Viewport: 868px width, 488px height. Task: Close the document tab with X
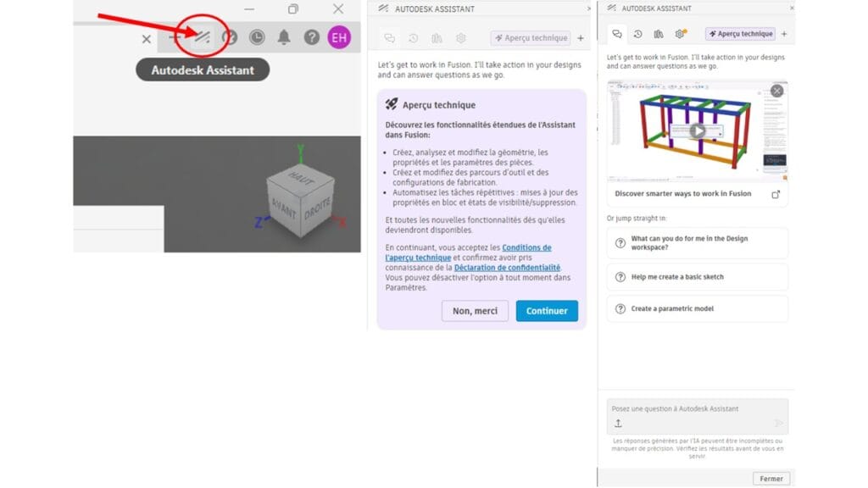(146, 39)
